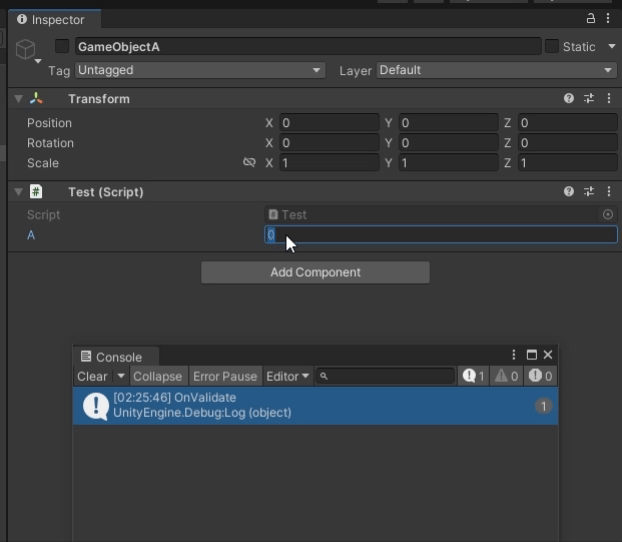Open Transform component more options menu
622x542 pixels.
click(x=608, y=99)
